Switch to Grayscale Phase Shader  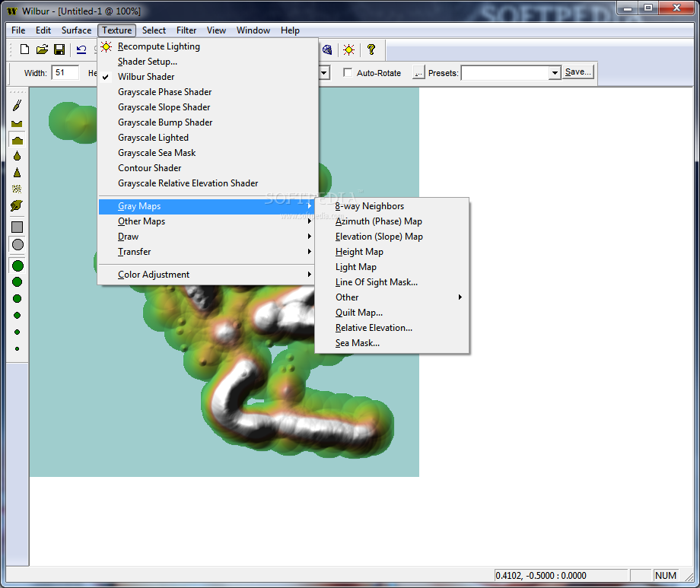click(x=208, y=92)
